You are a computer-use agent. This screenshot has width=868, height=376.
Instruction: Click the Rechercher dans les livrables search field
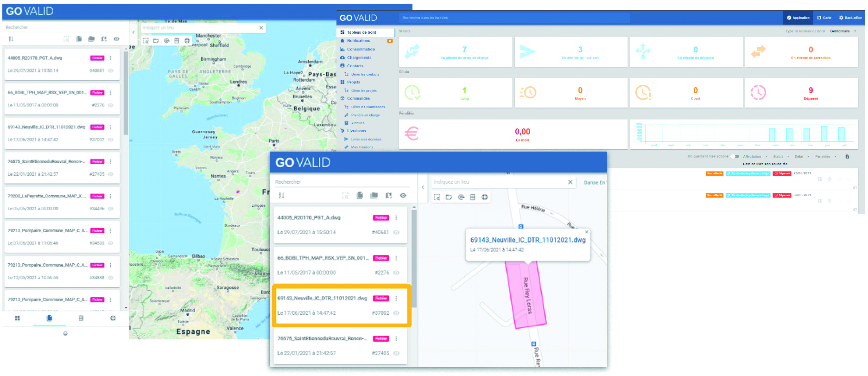[514, 18]
